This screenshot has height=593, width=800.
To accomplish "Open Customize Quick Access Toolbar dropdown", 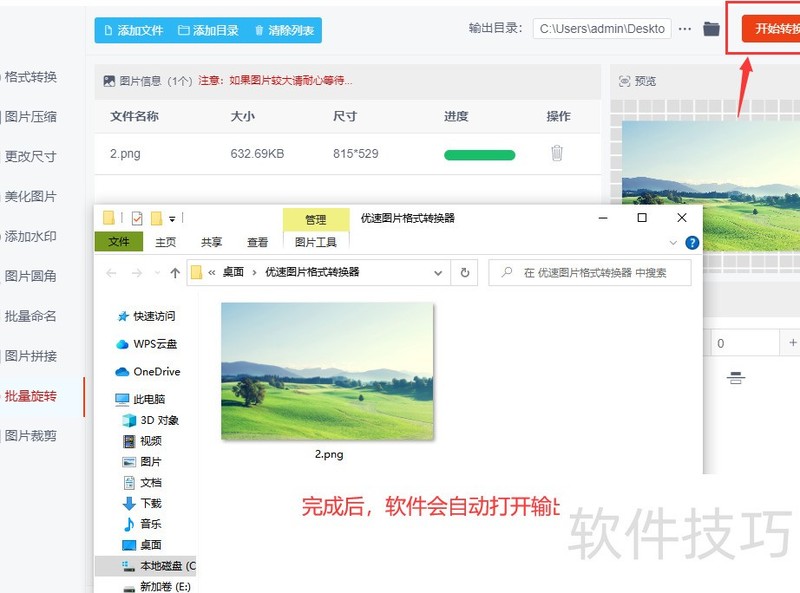I will 172,218.
